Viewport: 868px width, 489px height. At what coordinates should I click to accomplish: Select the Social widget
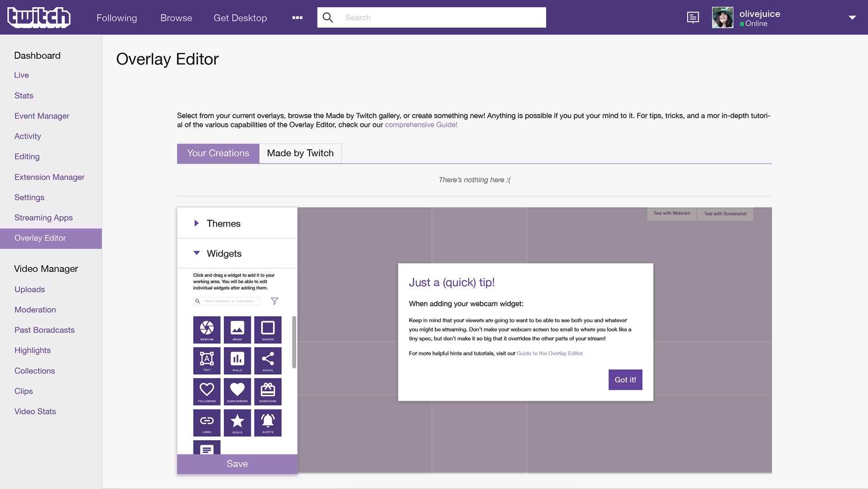pyautogui.click(x=268, y=361)
